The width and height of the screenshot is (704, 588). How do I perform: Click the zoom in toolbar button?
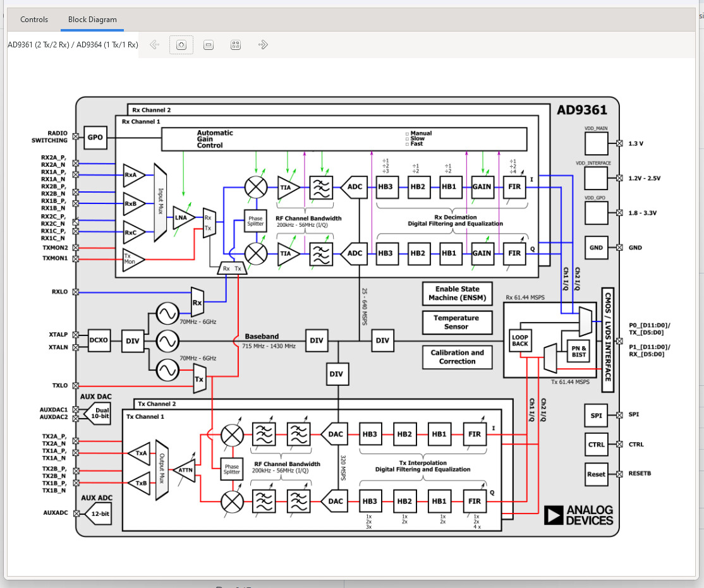pos(181,45)
